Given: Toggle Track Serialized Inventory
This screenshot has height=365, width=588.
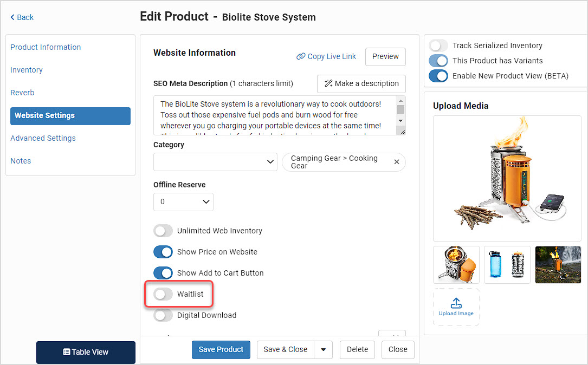Looking at the screenshot, I should (438, 45).
